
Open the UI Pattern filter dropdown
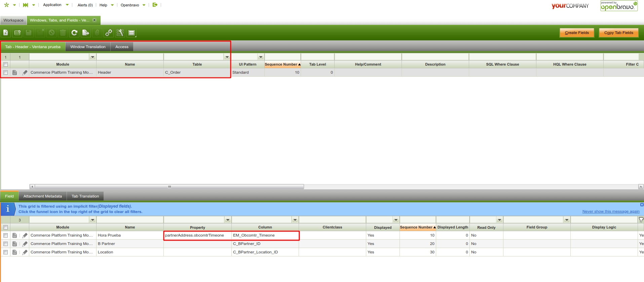[261, 57]
